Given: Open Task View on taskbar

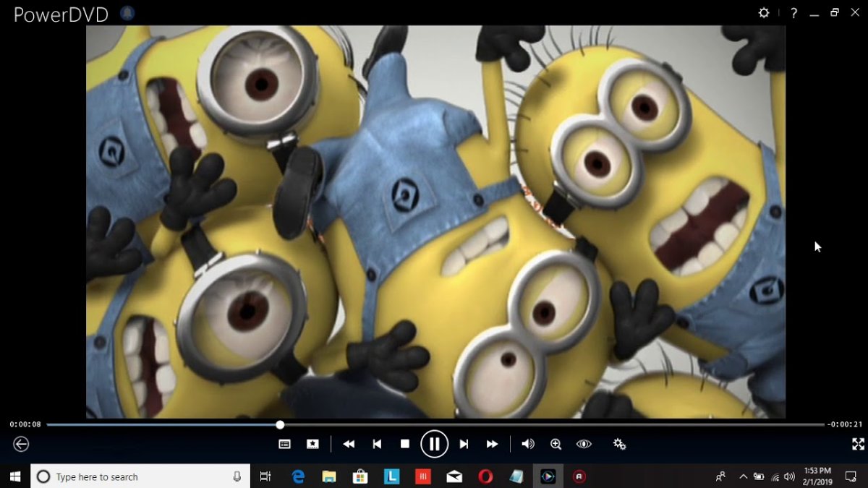Looking at the screenshot, I should 265,476.
